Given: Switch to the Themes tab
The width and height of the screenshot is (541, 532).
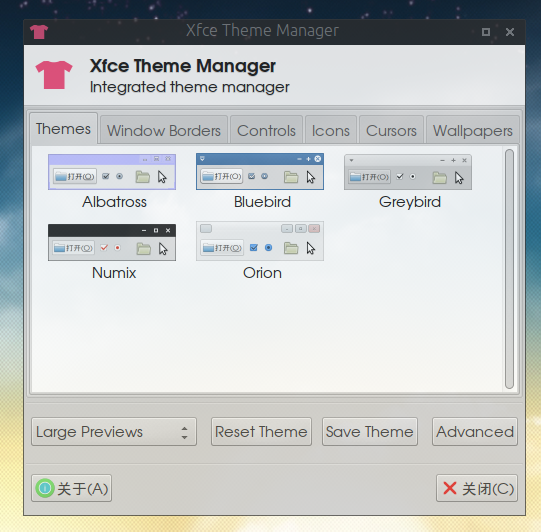Looking at the screenshot, I should tap(63, 129).
